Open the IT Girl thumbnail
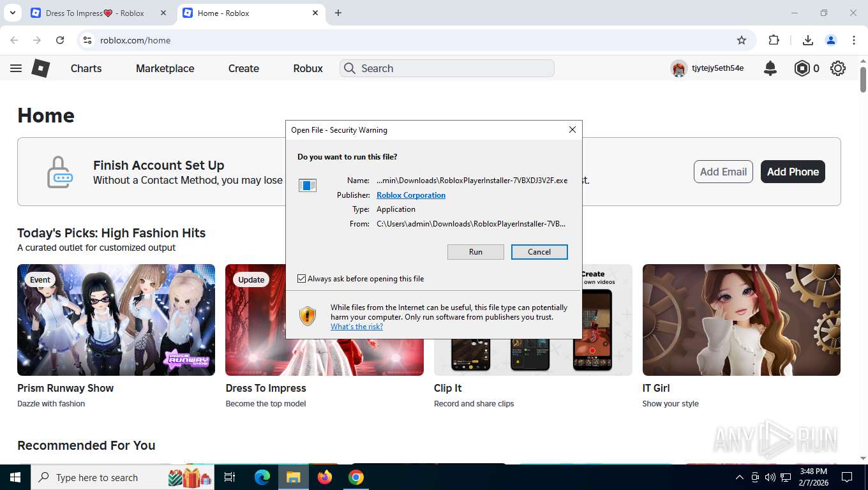Image resolution: width=868 pixels, height=490 pixels. (x=742, y=320)
